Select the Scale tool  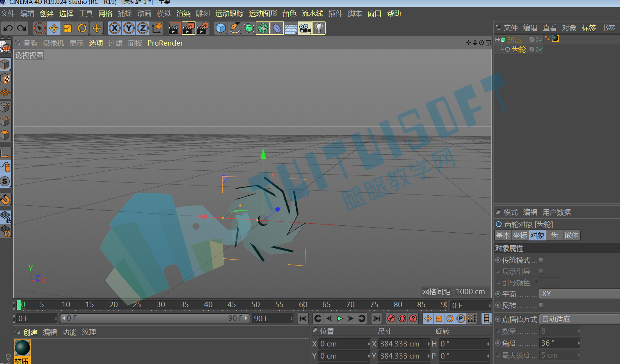tap(68, 28)
